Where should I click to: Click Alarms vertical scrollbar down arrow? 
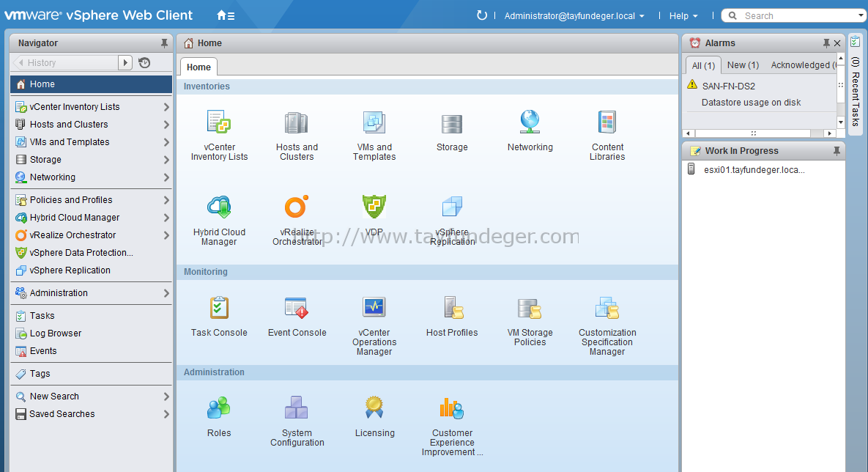[x=840, y=122]
